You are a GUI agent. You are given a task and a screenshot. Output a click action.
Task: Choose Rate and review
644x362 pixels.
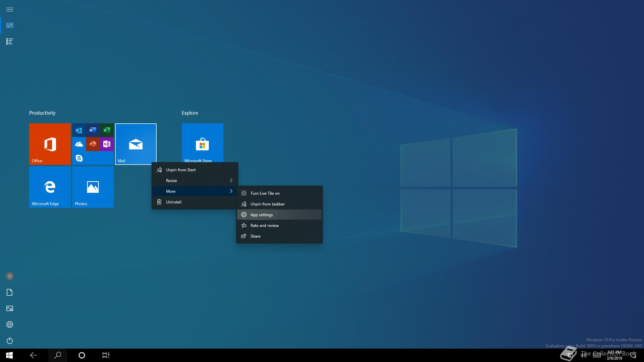click(279, 226)
